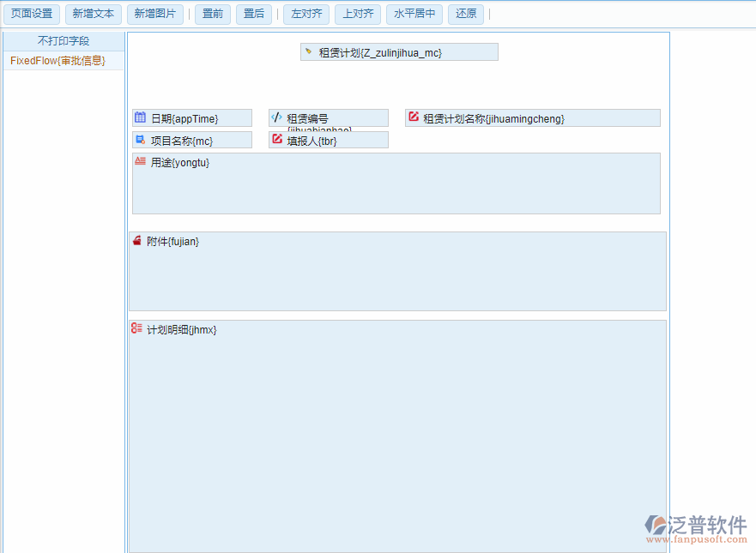
Task: Select the detail-list icon on 计划明细{jhmx} area
Action: point(136,327)
